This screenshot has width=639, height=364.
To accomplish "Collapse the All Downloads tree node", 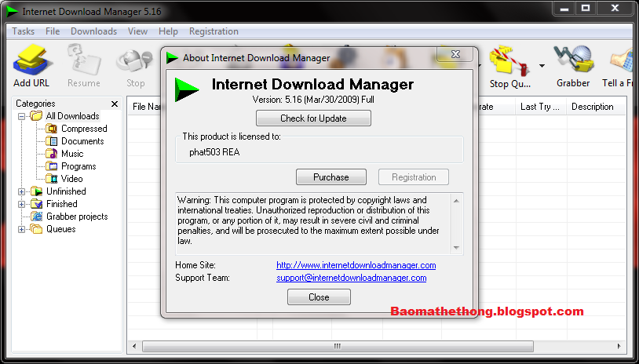I will click(22, 116).
